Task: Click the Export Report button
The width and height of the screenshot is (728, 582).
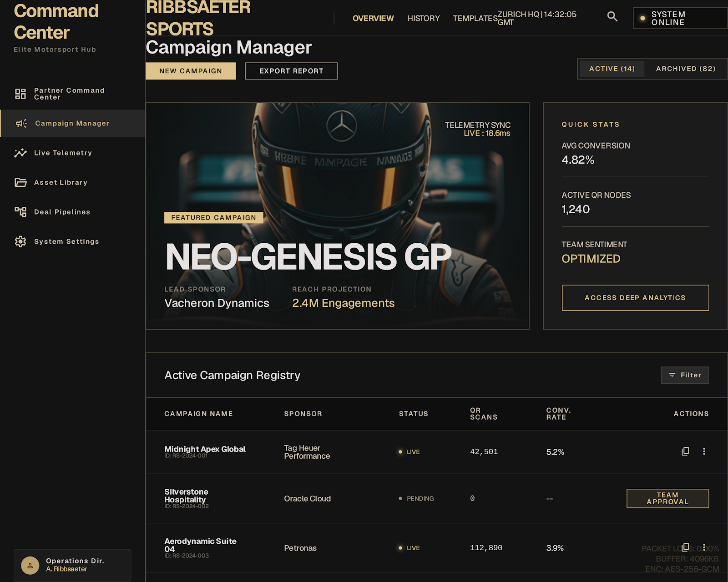Action: point(291,71)
